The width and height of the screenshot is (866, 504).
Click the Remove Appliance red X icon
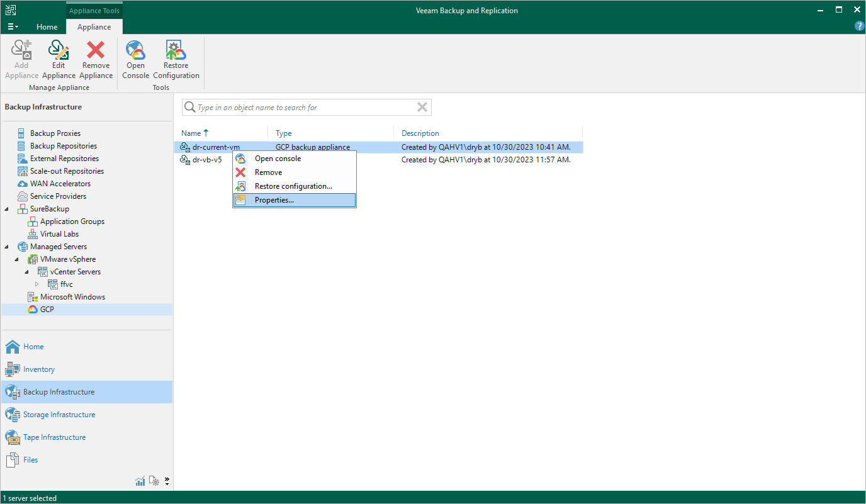[x=96, y=50]
